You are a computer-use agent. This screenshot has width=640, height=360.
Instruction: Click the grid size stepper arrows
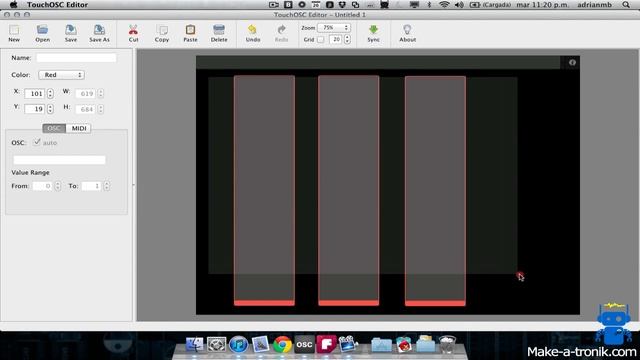point(347,39)
